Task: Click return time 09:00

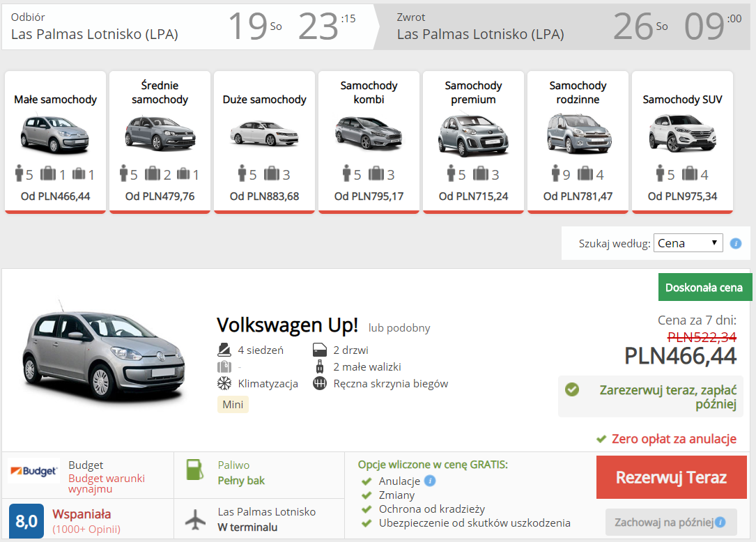Action: [x=713, y=26]
